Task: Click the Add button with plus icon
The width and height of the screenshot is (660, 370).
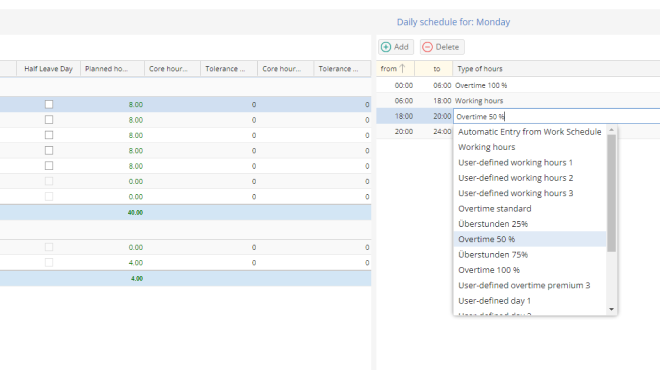Action: point(395,47)
